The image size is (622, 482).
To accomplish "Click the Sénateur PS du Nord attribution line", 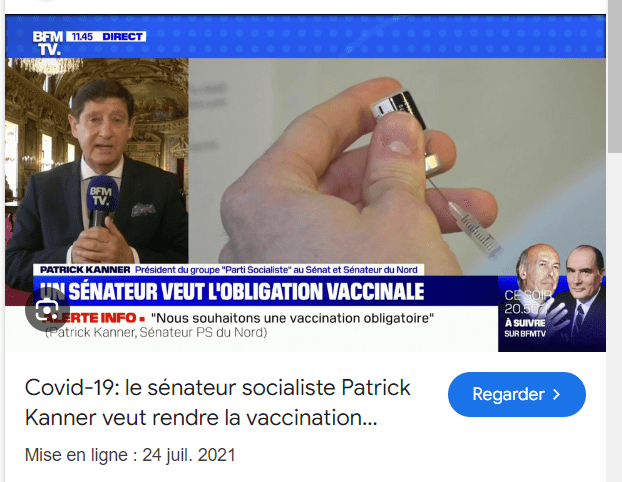I will pyautogui.click(x=156, y=332).
